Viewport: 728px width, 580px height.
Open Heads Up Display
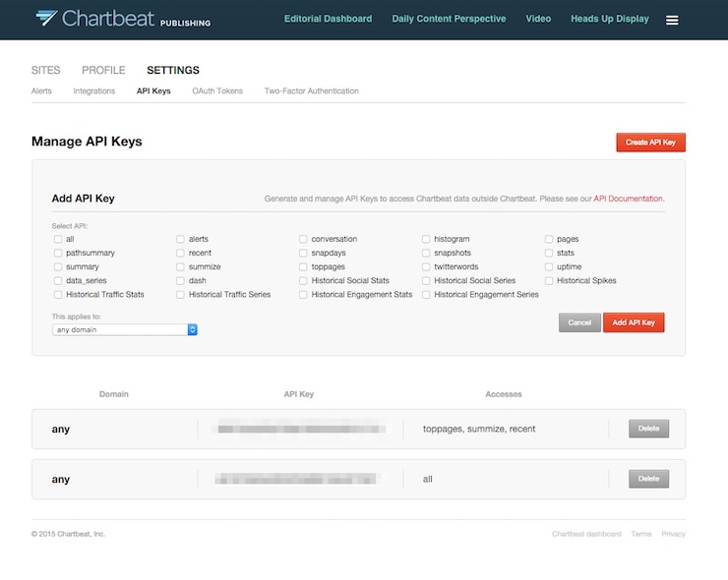610,19
